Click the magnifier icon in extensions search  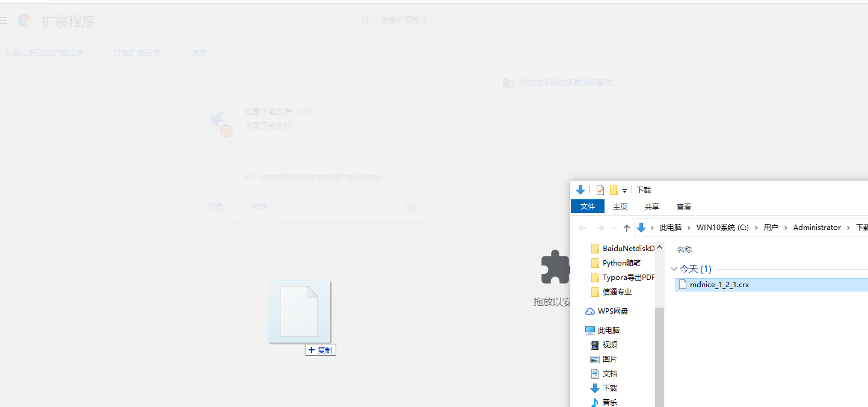366,20
